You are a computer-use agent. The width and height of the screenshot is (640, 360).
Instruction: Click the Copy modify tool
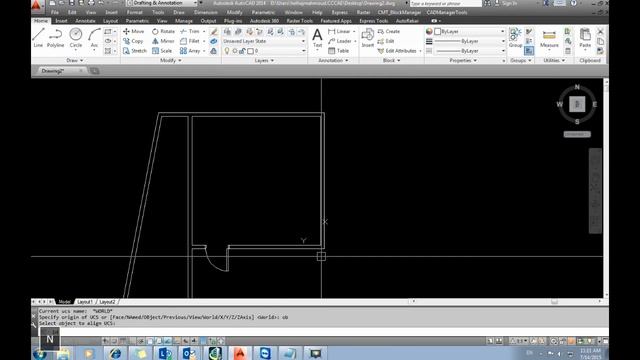click(133, 41)
